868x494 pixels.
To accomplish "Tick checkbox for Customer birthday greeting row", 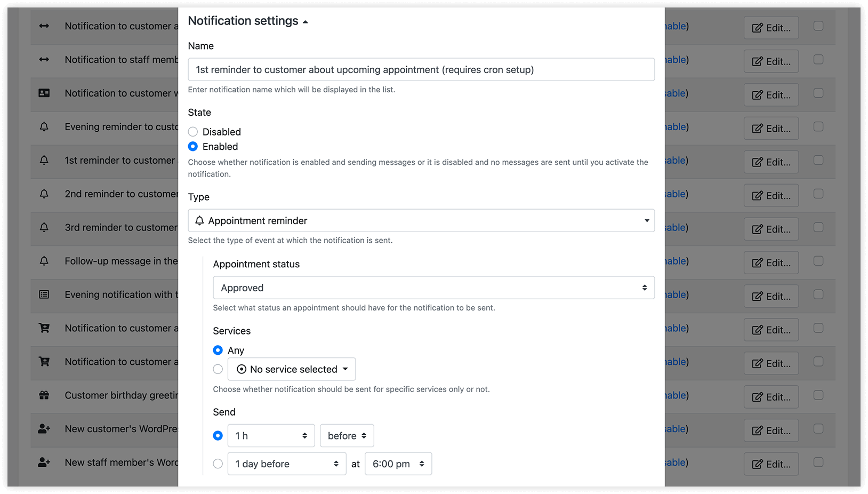I will pos(818,395).
